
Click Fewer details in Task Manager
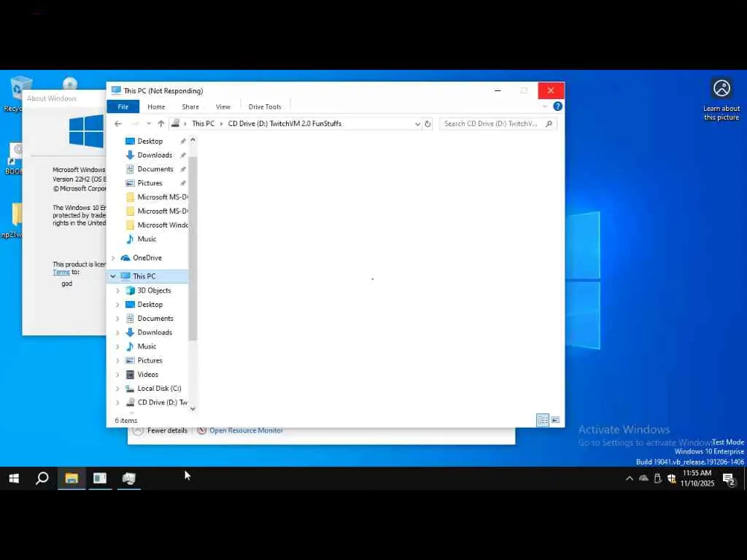(167, 430)
